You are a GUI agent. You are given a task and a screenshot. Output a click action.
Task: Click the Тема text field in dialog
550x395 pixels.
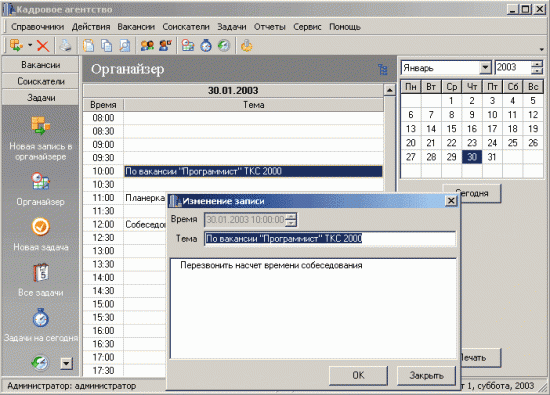(330, 239)
